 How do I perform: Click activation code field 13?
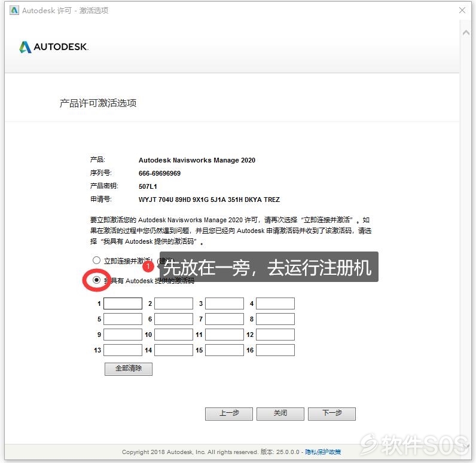tap(123, 350)
